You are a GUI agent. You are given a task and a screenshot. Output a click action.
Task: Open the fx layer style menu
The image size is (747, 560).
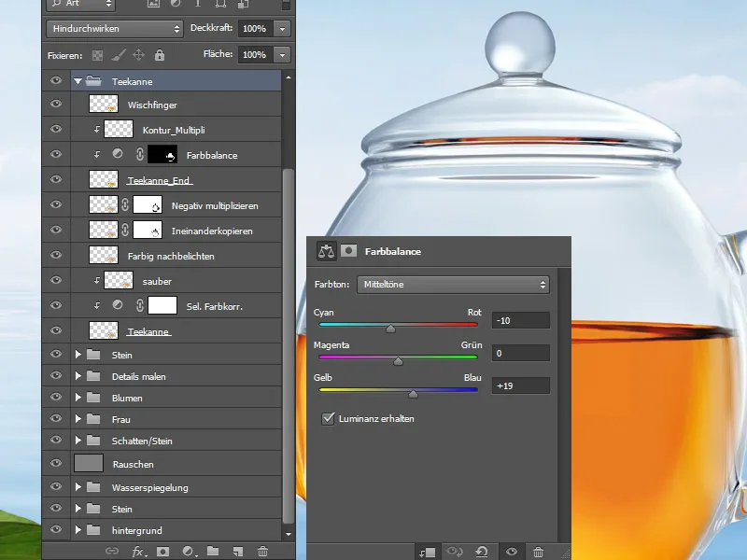pyautogui.click(x=139, y=552)
